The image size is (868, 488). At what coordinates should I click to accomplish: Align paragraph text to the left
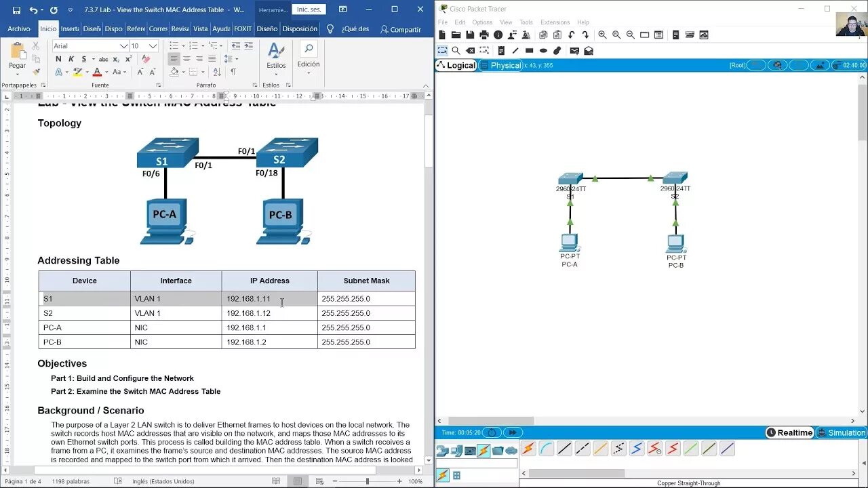tap(174, 59)
